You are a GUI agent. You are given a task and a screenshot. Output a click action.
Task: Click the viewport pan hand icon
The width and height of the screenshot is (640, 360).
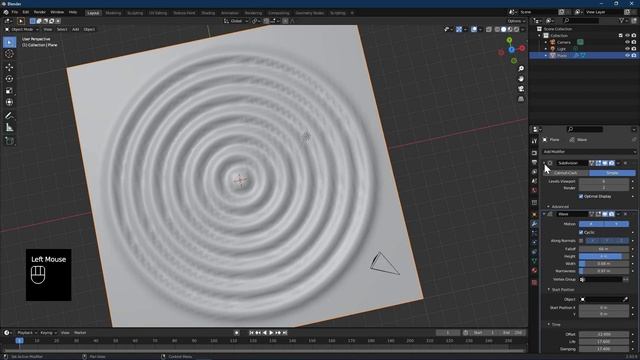click(x=521, y=79)
